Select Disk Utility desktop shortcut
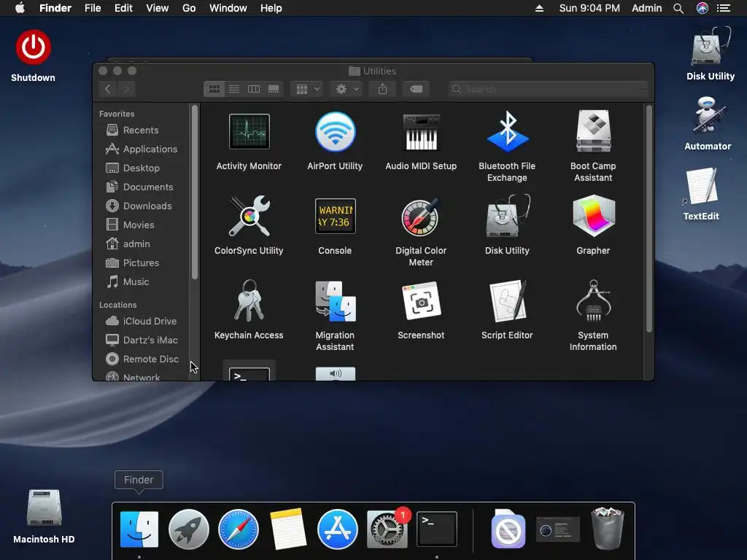The height and width of the screenshot is (560, 747). (x=711, y=47)
